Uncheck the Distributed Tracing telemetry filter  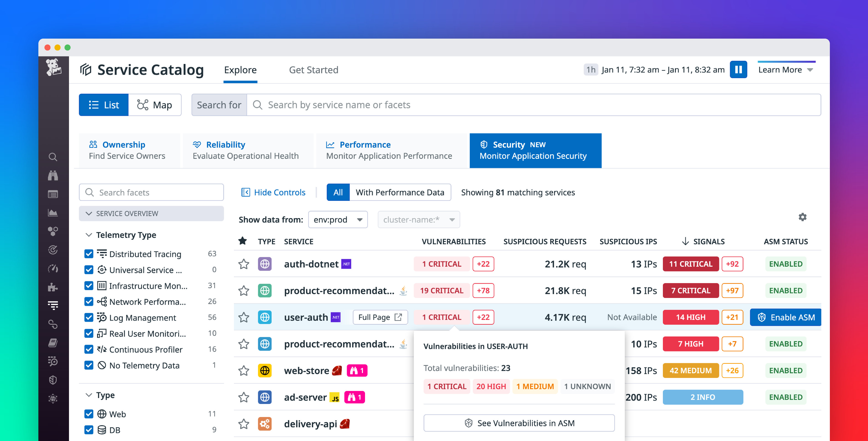pyautogui.click(x=89, y=254)
